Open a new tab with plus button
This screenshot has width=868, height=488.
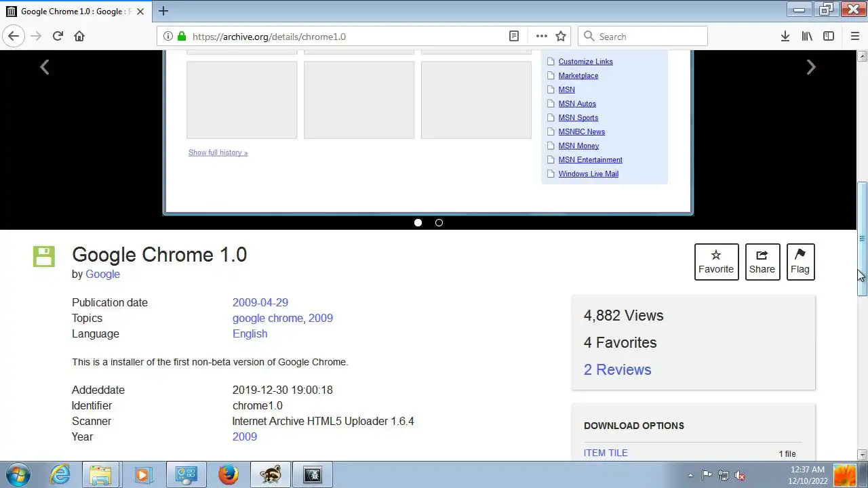coord(163,11)
